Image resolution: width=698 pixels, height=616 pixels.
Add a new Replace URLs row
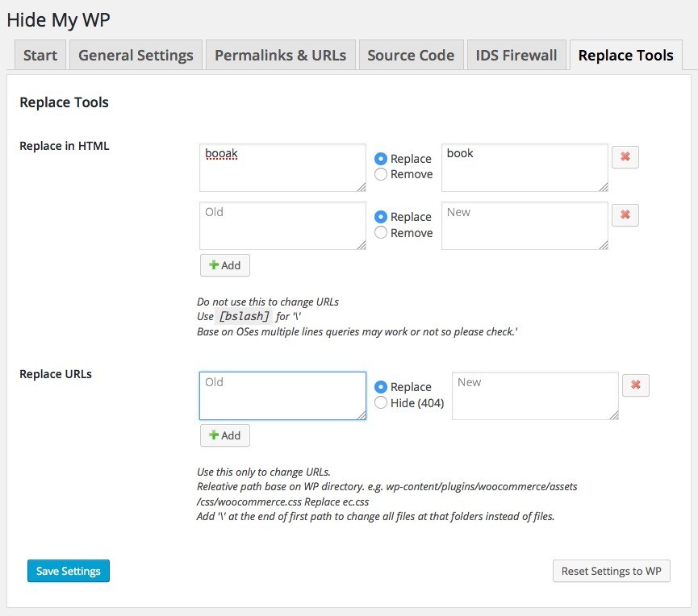pyautogui.click(x=225, y=435)
